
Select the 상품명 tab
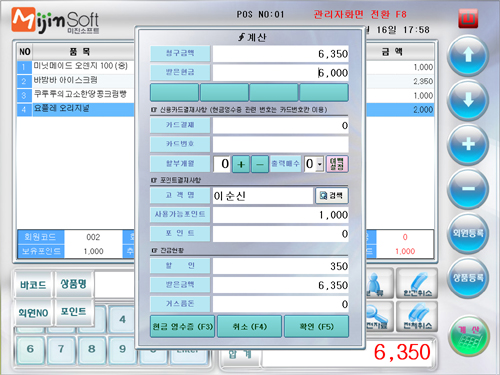click(73, 284)
